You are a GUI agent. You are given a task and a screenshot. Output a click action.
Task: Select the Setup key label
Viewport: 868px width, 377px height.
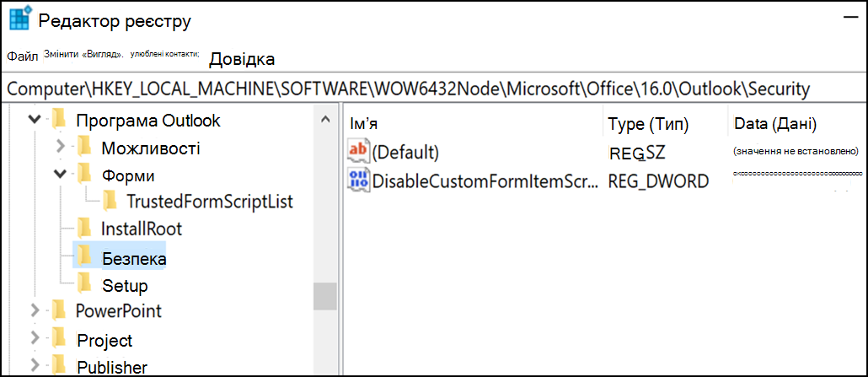pyautogui.click(x=125, y=286)
